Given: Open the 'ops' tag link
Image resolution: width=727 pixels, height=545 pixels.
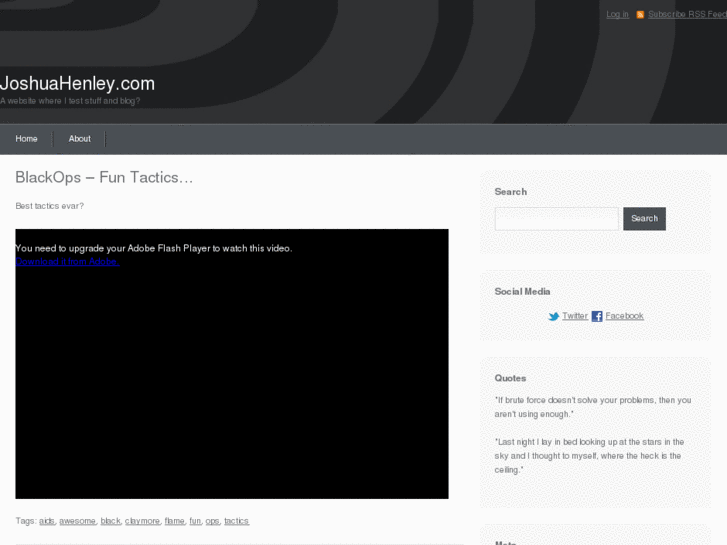Looking at the screenshot, I should click(212, 521).
